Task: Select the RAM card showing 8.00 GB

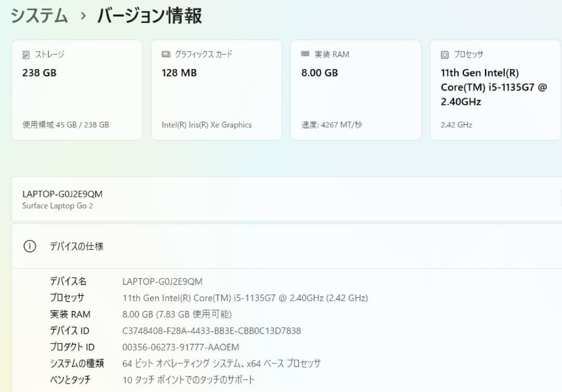Action: click(x=356, y=89)
